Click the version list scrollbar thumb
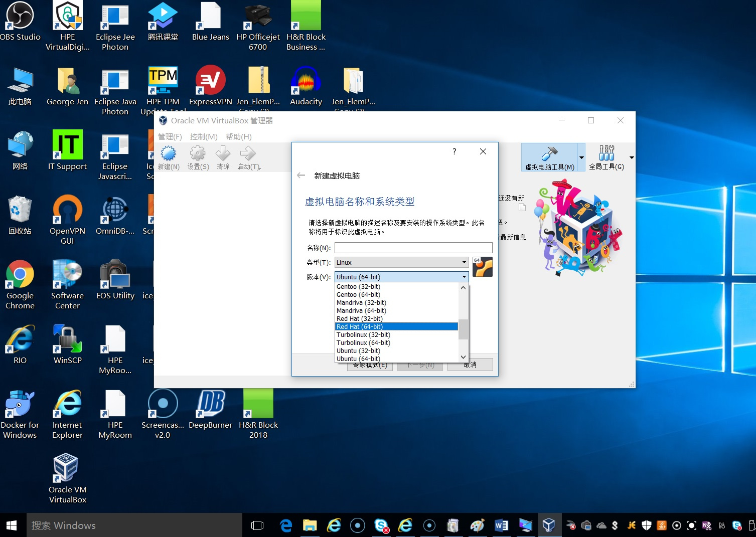 463,329
